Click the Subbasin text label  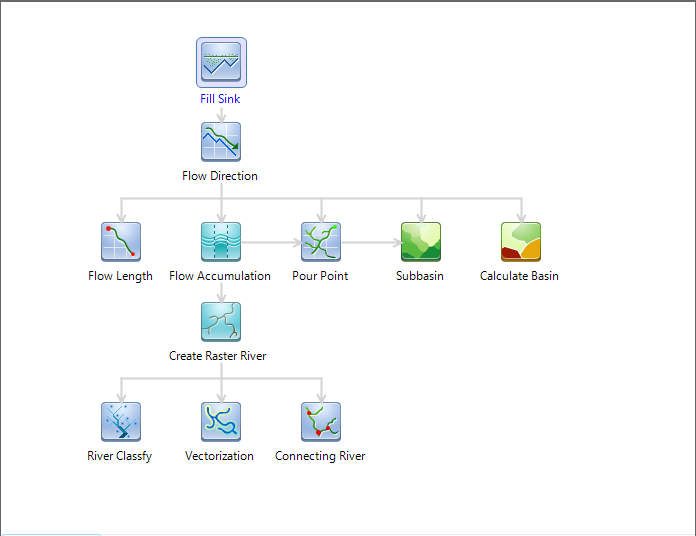[420, 276]
